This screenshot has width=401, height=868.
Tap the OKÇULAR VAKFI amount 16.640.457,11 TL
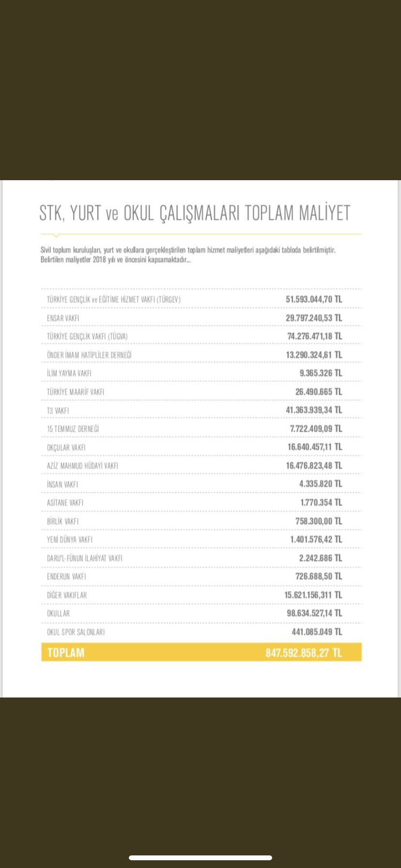[x=314, y=447]
